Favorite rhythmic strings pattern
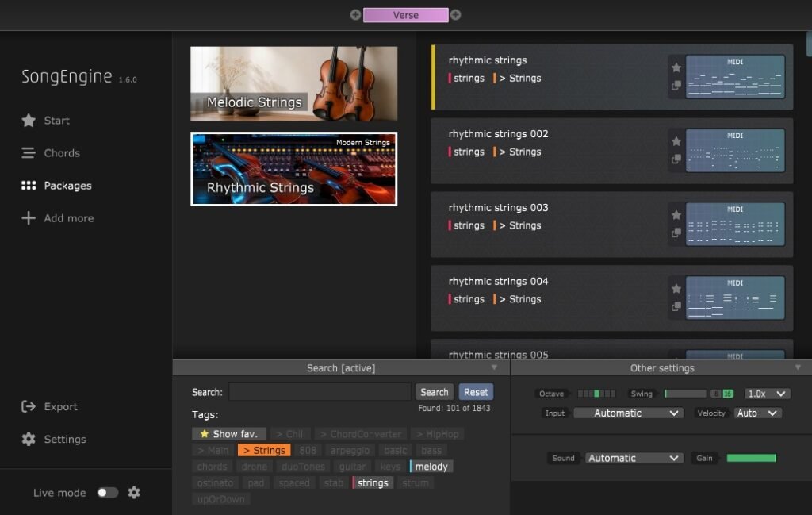This screenshot has width=812, height=515. tap(676, 67)
